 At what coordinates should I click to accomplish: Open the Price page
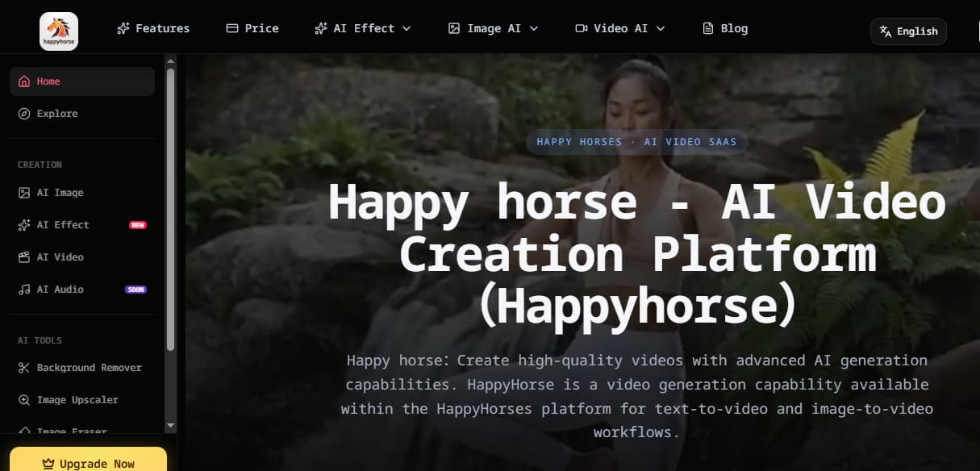pos(252,27)
